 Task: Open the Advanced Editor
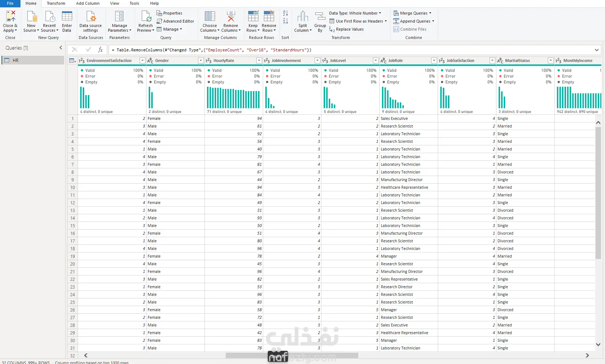(175, 21)
